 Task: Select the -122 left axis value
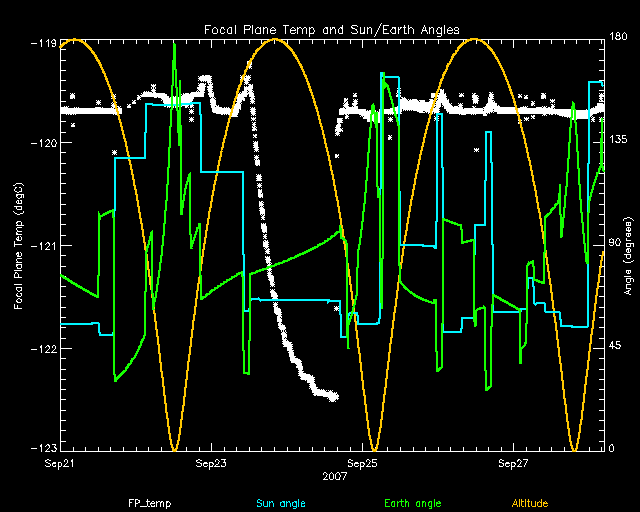[43, 349]
